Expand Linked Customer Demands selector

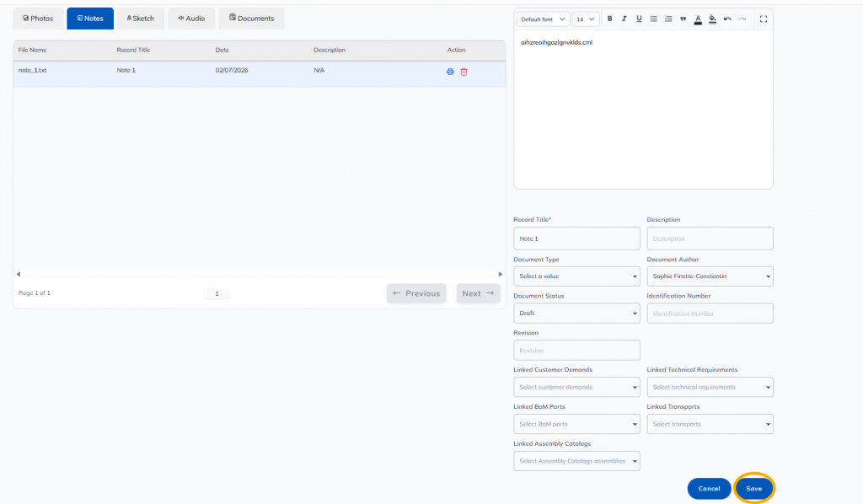(576, 387)
